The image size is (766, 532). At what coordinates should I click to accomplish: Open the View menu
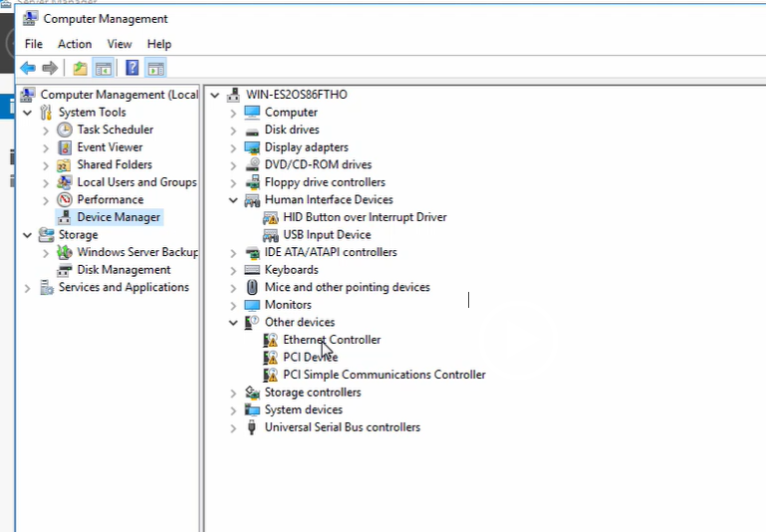coord(120,44)
